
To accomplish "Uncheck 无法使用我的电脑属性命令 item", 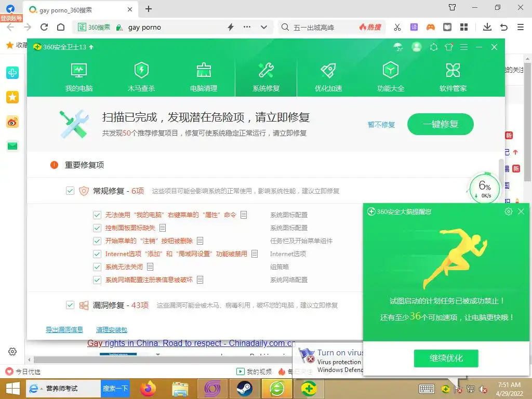I will 97,215.
